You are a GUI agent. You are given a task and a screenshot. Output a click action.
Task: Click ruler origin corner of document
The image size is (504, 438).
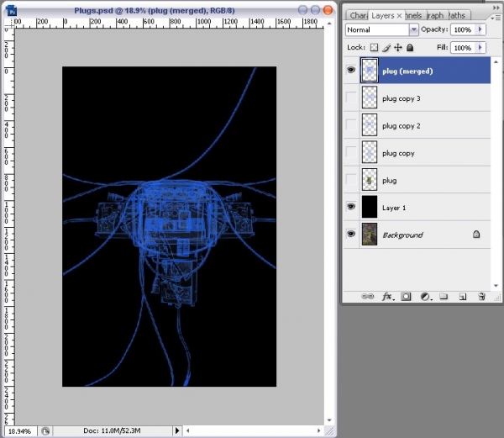pyautogui.click(x=8, y=24)
